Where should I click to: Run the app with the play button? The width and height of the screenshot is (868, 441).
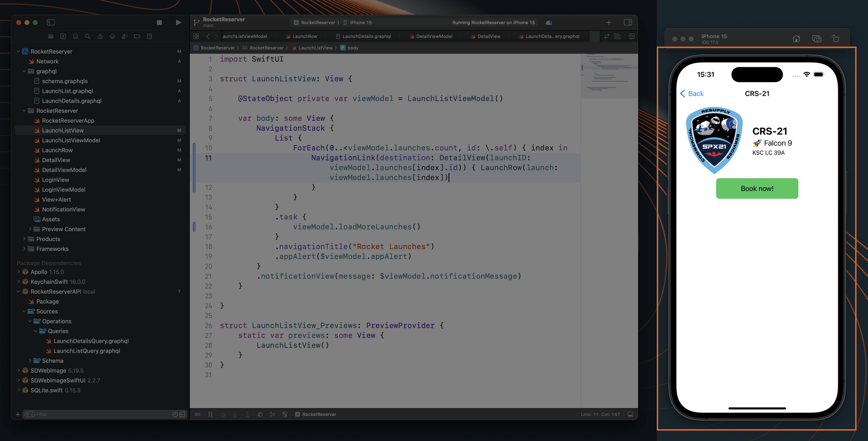tap(178, 22)
